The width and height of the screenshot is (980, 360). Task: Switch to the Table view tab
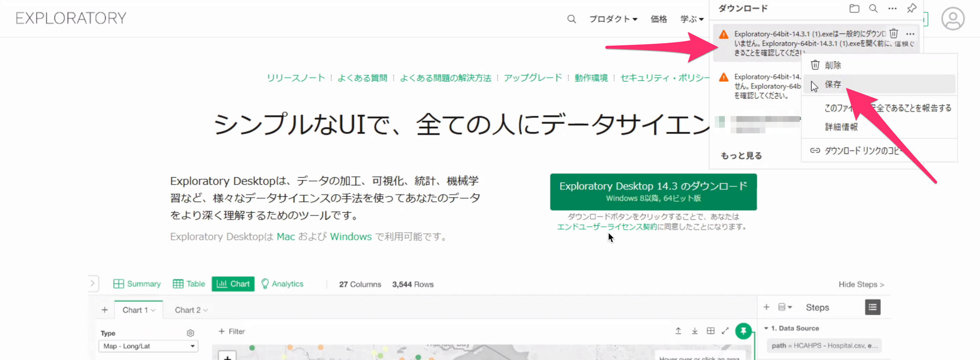(189, 284)
